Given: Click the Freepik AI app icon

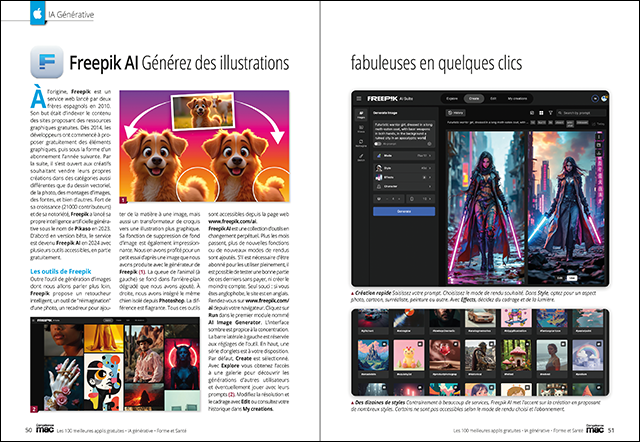Looking at the screenshot, I should point(48,63).
